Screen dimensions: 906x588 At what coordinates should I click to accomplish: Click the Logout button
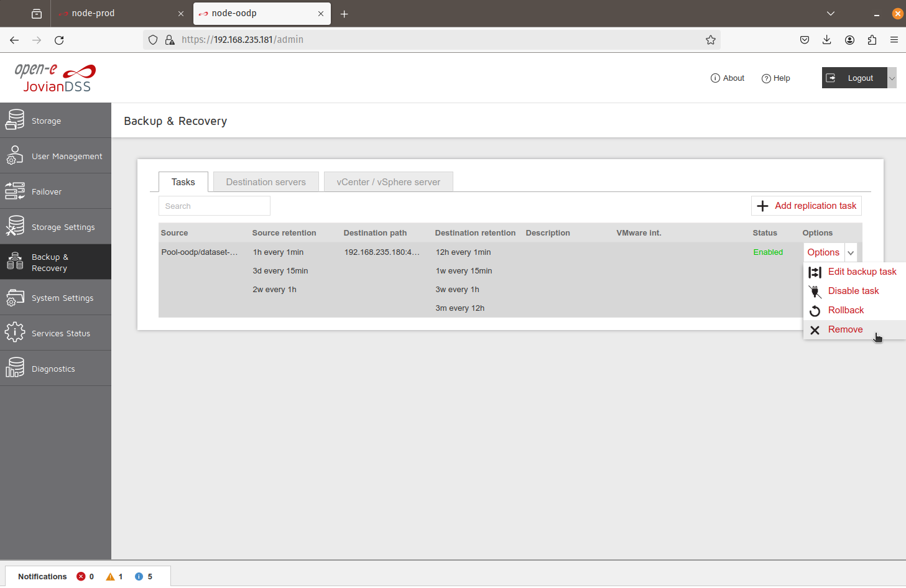(854, 78)
